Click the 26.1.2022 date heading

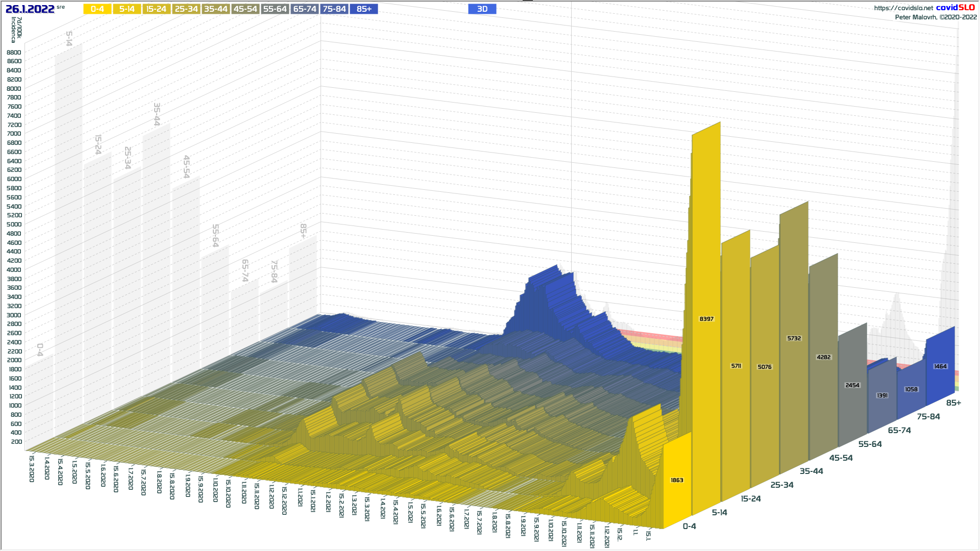click(x=30, y=9)
